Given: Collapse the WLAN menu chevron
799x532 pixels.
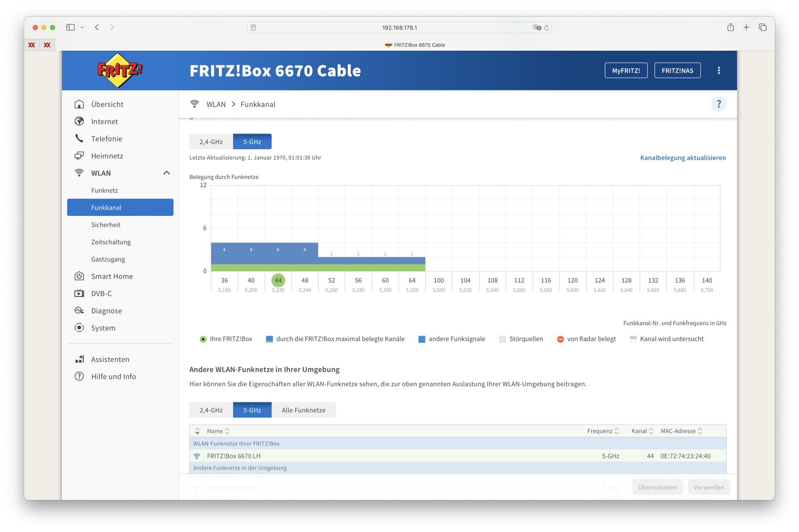Looking at the screenshot, I should click(166, 173).
